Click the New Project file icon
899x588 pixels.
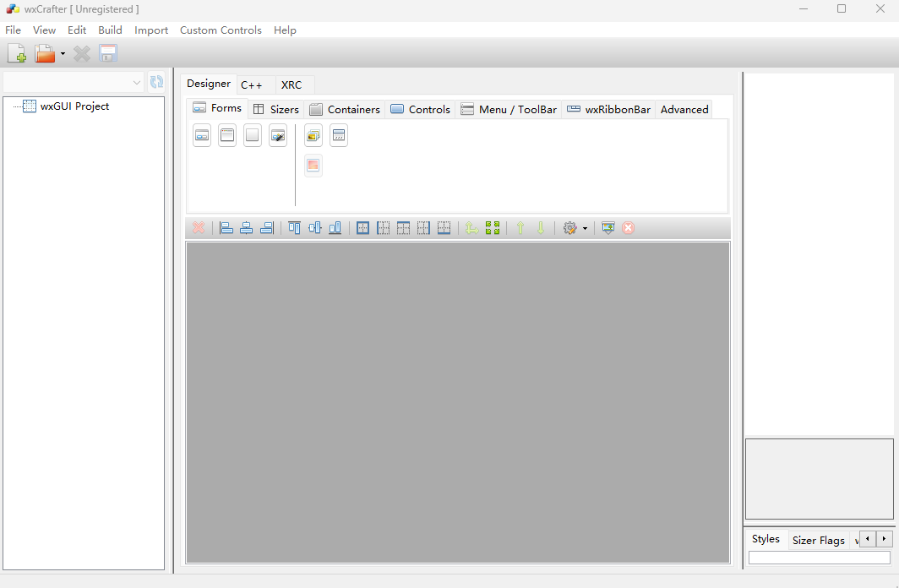[x=16, y=54]
